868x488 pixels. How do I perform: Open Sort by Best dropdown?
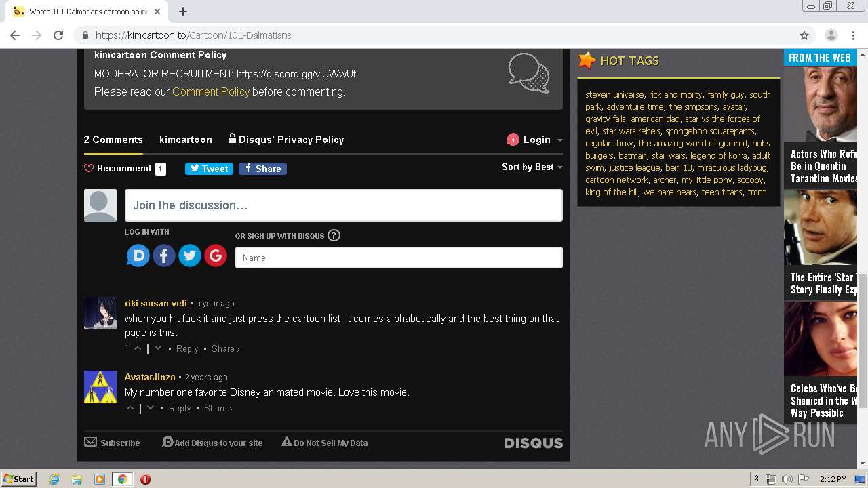pyautogui.click(x=532, y=167)
